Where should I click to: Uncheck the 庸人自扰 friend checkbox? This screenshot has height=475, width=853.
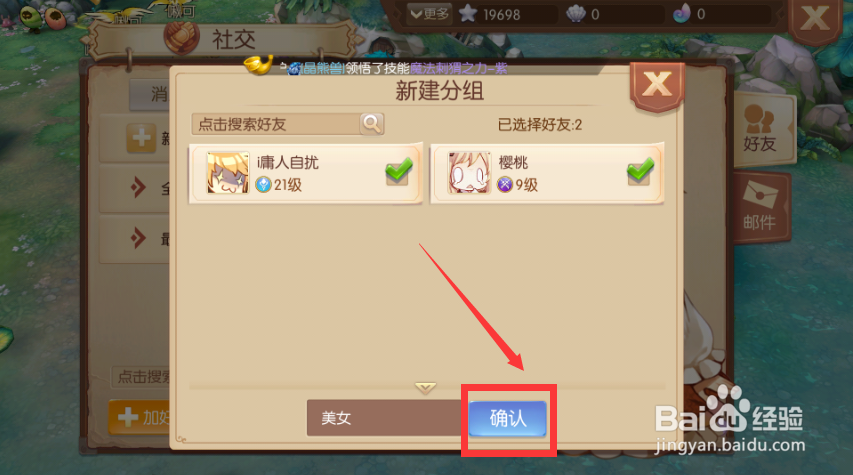click(x=399, y=171)
